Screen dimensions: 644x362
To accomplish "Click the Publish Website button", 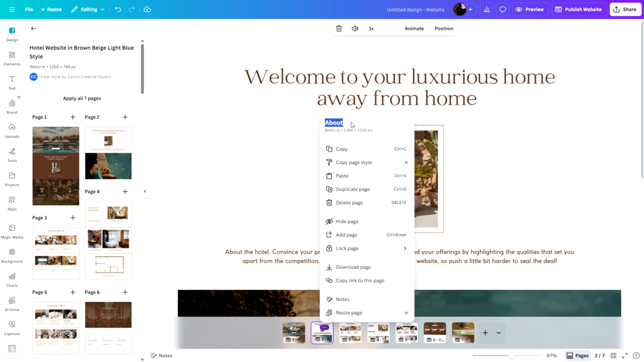I will point(579,9).
